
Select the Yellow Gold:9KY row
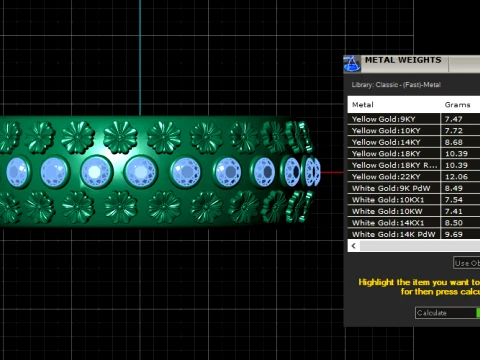[x=414, y=119]
